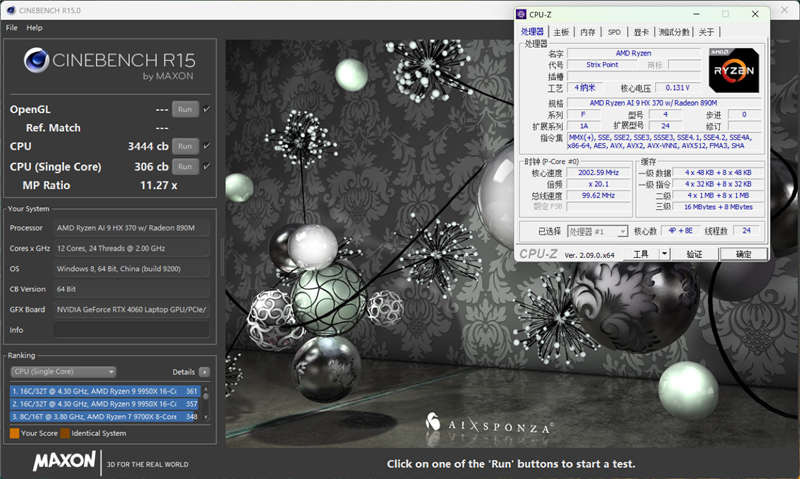Switch to the 主板 tab in CPU-Z
The image size is (800, 479).
(x=561, y=32)
